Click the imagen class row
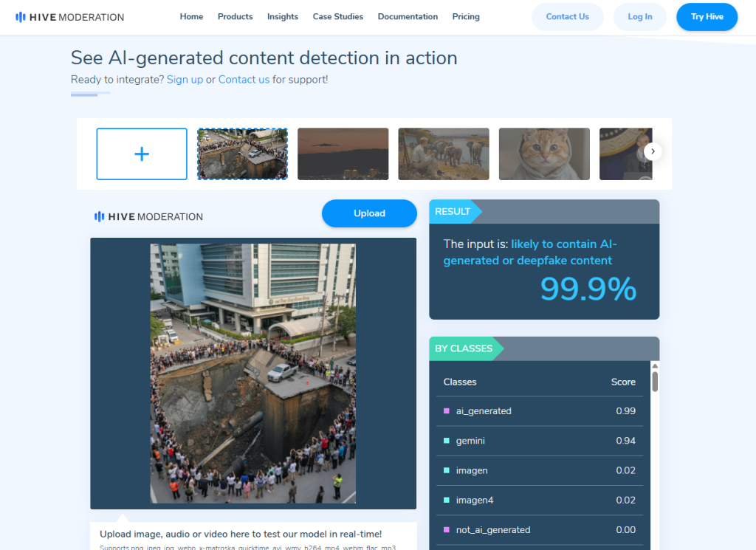The height and width of the screenshot is (550, 756). tap(540, 470)
